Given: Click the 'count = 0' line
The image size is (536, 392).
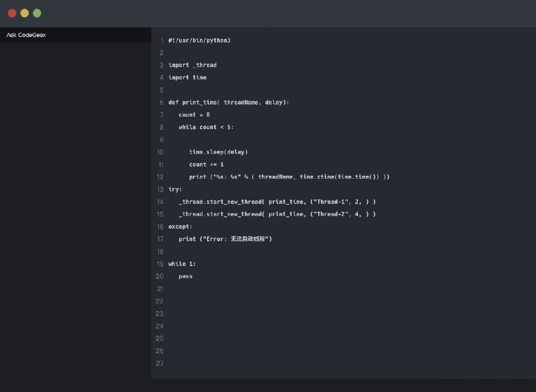Looking at the screenshot, I should tap(194, 115).
